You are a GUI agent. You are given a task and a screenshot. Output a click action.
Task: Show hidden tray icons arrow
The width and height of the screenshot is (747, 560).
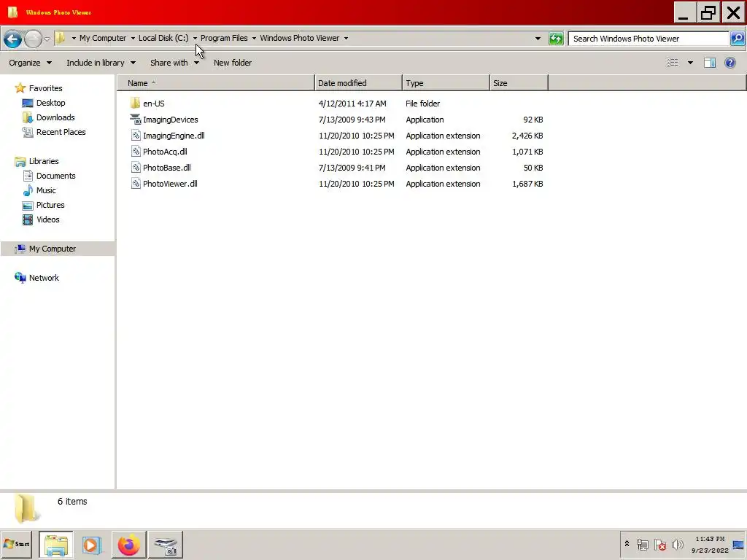tap(627, 544)
